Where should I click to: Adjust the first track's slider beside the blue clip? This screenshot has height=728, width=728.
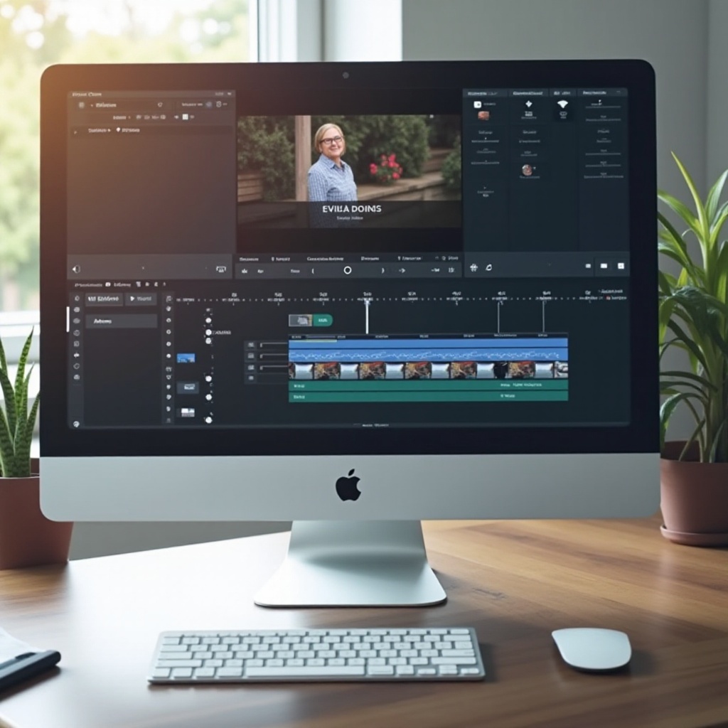point(272,346)
